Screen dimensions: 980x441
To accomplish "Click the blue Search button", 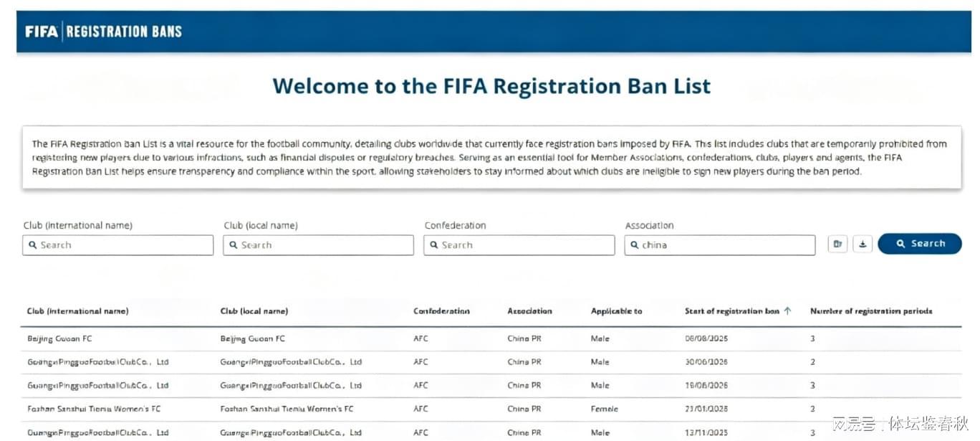I will point(920,244).
